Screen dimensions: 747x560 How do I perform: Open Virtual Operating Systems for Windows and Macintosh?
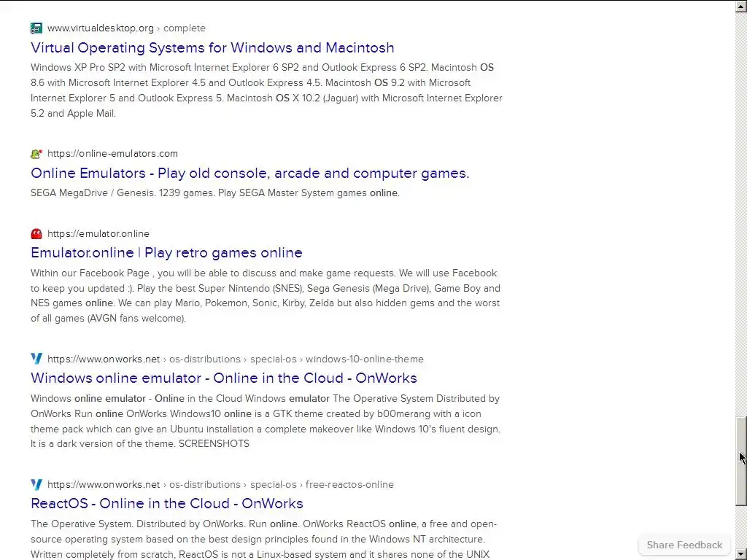pyautogui.click(x=212, y=47)
